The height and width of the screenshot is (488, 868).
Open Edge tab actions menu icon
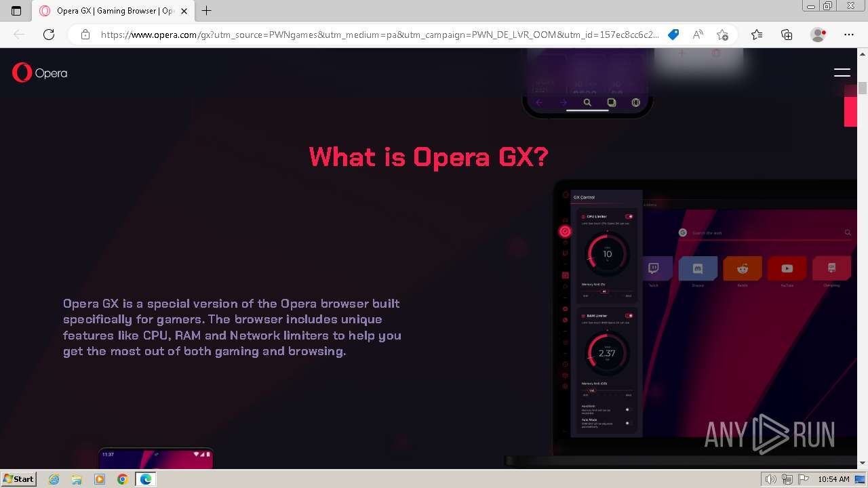pos(16,11)
